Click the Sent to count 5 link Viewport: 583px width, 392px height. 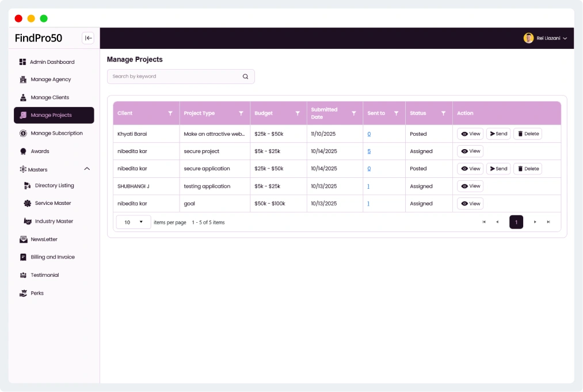(x=369, y=151)
